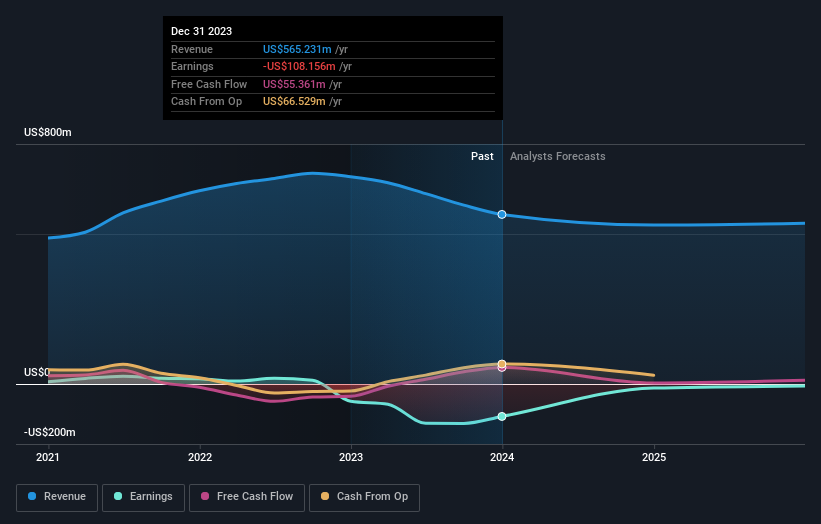Click the Free Cash Flow label in tooltip
The height and width of the screenshot is (524, 821).
click(209, 84)
